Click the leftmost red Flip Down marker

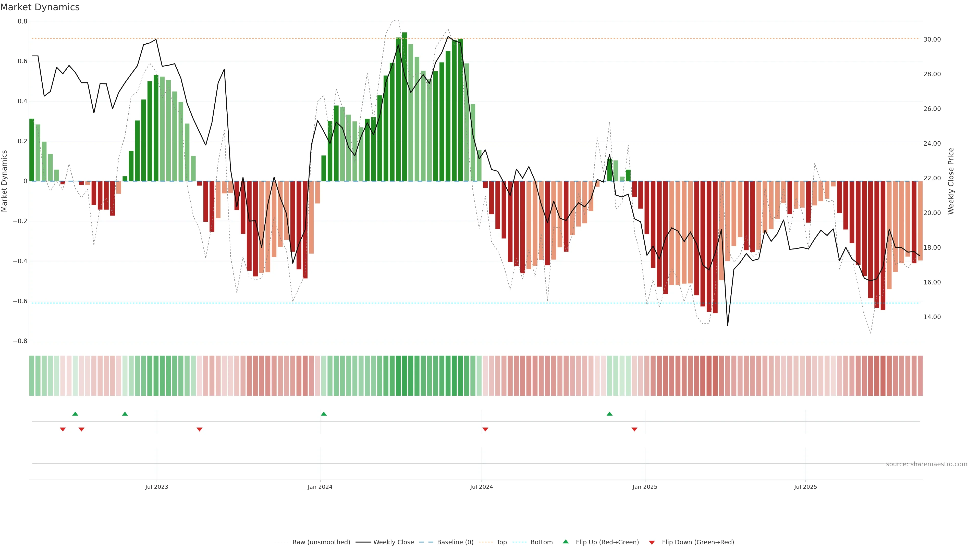click(x=63, y=429)
